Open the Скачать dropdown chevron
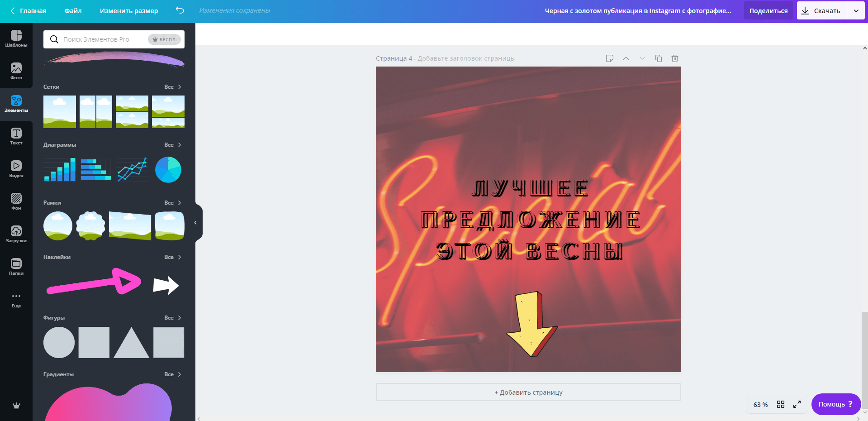This screenshot has height=421, width=868. click(856, 10)
